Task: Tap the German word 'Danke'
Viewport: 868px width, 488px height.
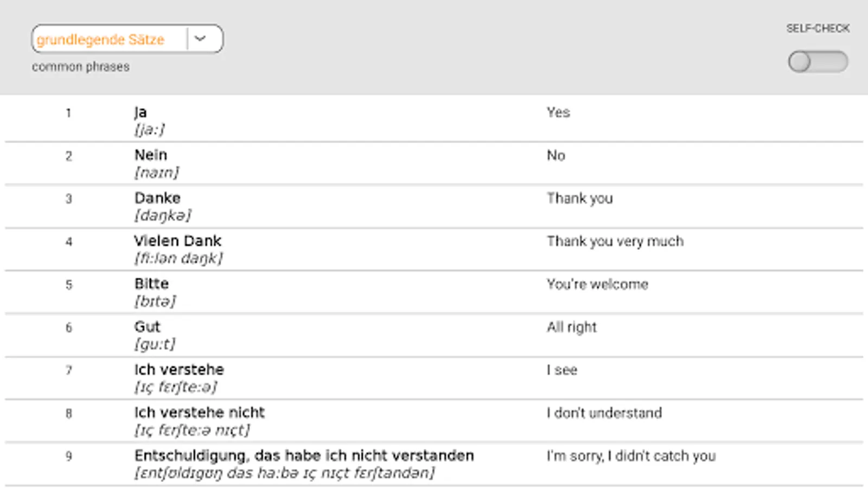Action: [x=157, y=198]
